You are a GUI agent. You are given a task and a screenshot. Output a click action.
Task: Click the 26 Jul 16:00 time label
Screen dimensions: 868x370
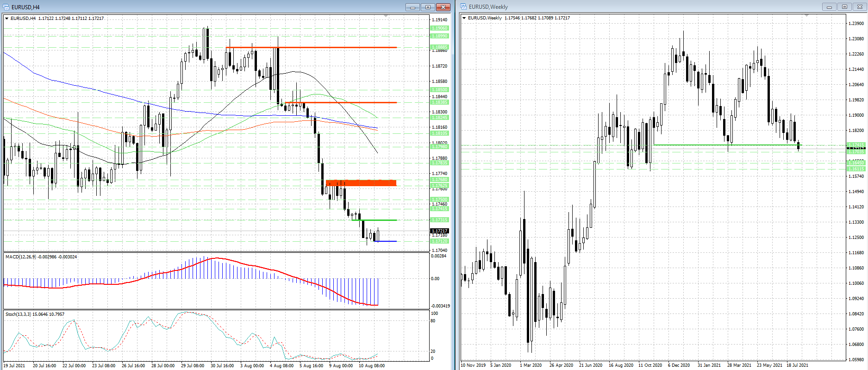coord(133,366)
